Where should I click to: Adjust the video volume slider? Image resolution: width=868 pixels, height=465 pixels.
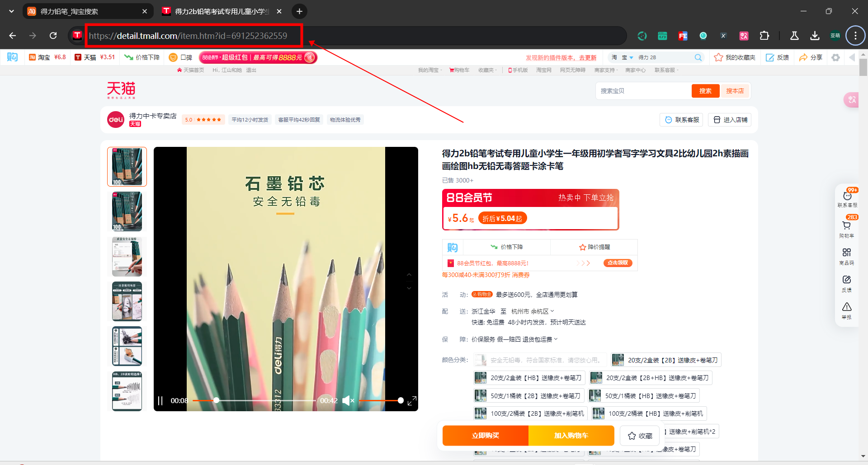pos(380,400)
